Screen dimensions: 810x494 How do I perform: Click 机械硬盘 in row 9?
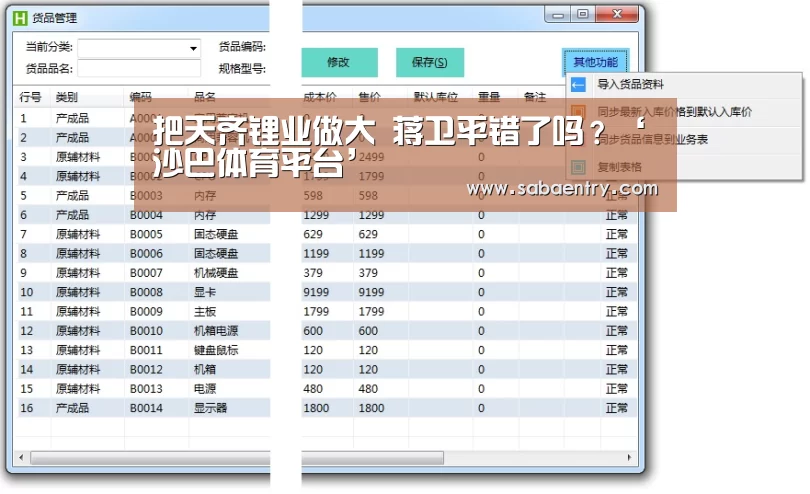click(216, 273)
